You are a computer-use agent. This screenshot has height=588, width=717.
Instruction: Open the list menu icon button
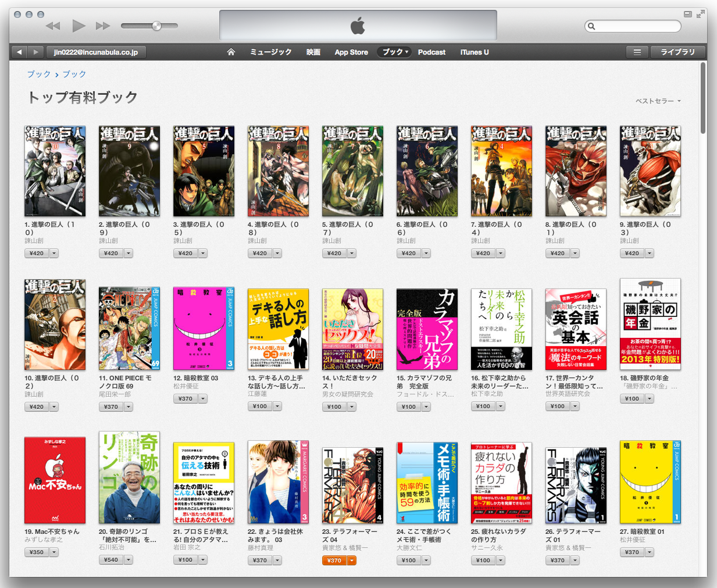(x=637, y=52)
